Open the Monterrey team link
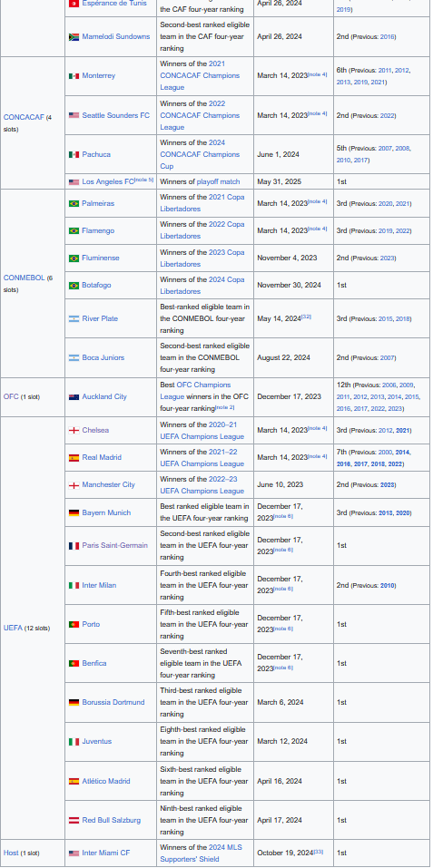The height and width of the screenshot is (868, 433). tap(99, 76)
